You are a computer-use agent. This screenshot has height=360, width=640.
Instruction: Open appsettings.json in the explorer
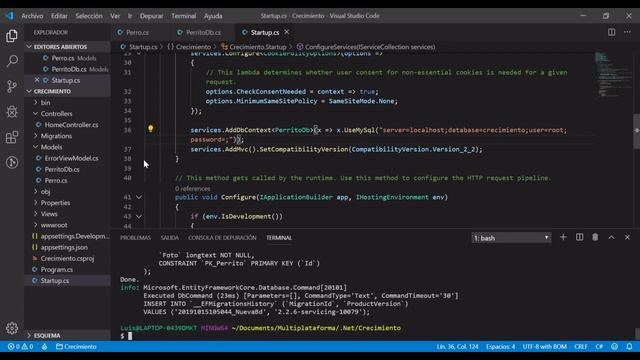click(x=64, y=247)
